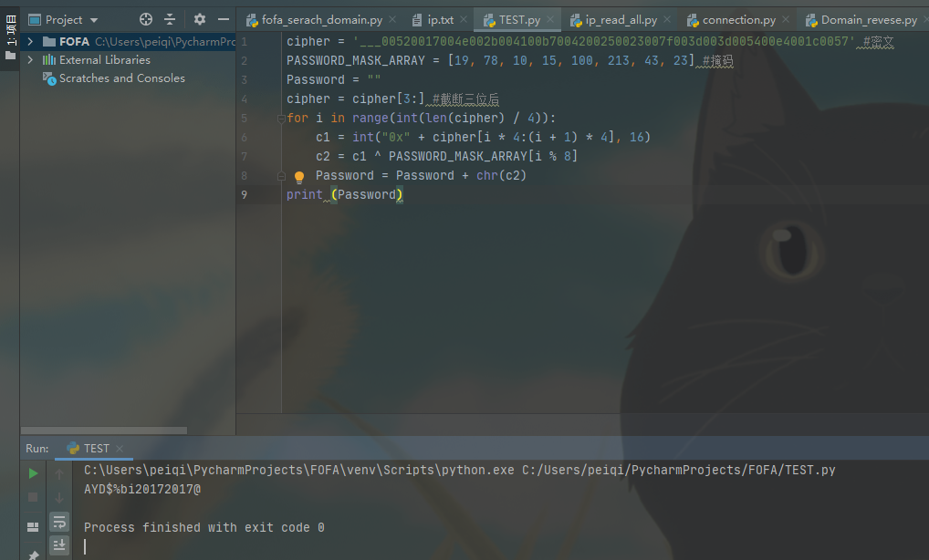The width and height of the screenshot is (929, 560).
Task: Expand External Libraries tree node
Action: (x=30, y=60)
